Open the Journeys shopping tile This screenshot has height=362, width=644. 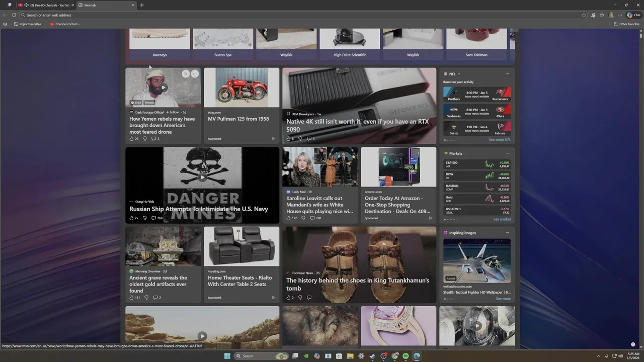point(159,44)
